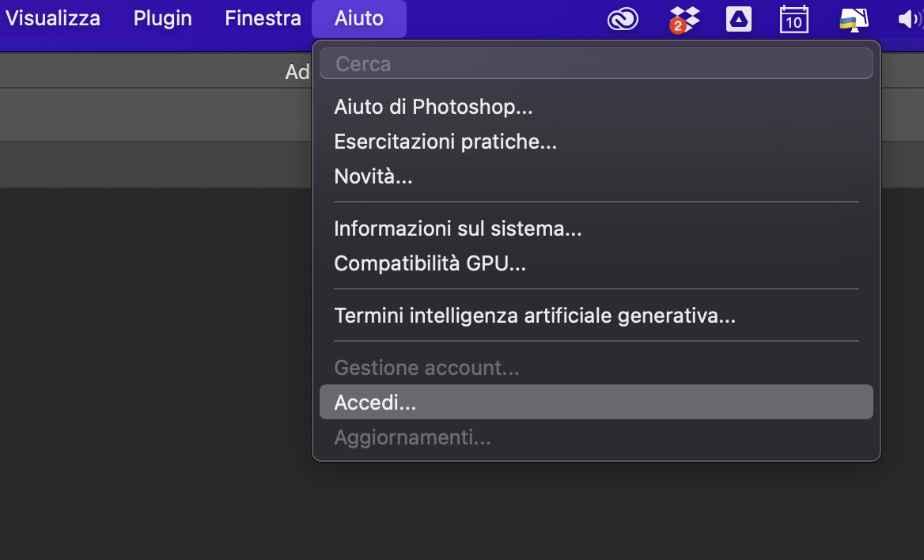This screenshot has width=924, height=560.
Task: Click the dimmed Aggiornamenti... entry
Action: (596, 437)
